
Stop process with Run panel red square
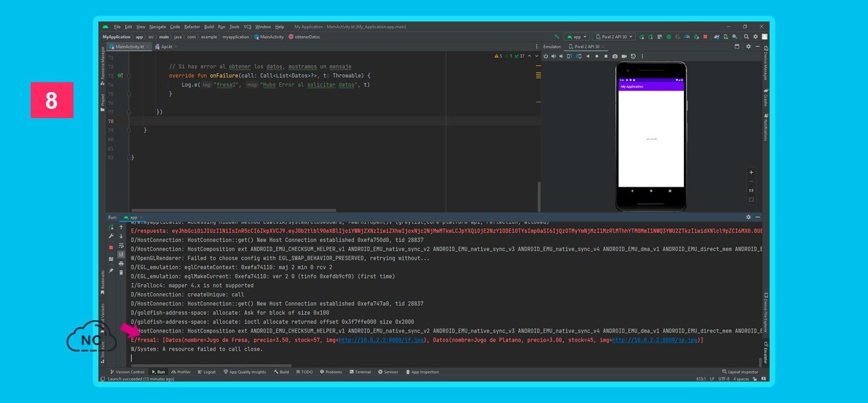pyautogui.click(x=111, y=247)
